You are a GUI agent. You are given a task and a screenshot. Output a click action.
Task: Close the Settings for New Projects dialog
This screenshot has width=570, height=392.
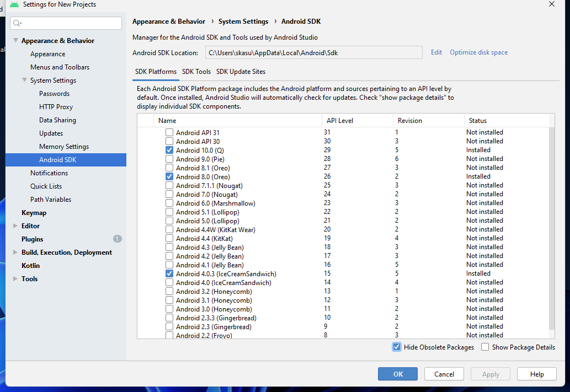(x=551, y=4)
